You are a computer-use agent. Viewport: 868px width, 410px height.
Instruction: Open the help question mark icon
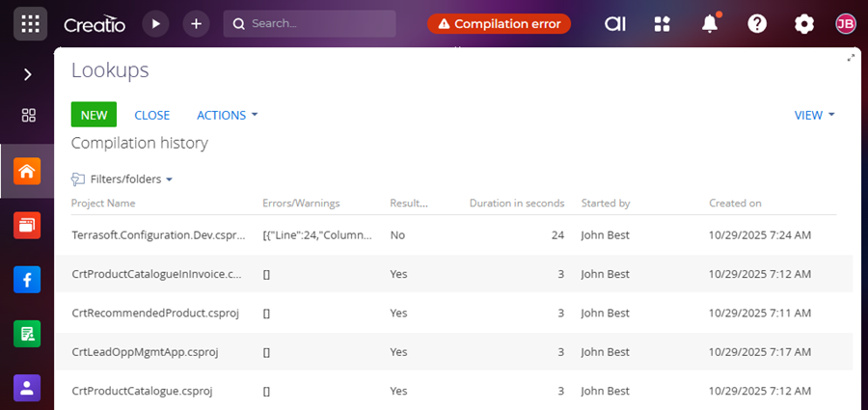[x=758, y=24]
